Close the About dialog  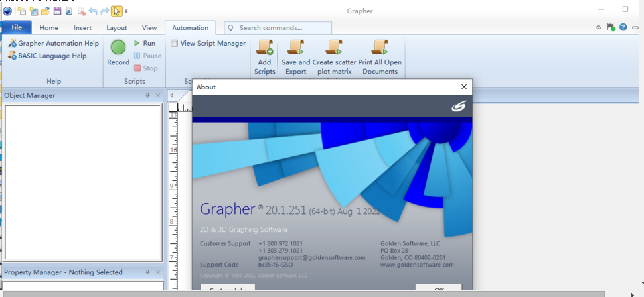464,87
